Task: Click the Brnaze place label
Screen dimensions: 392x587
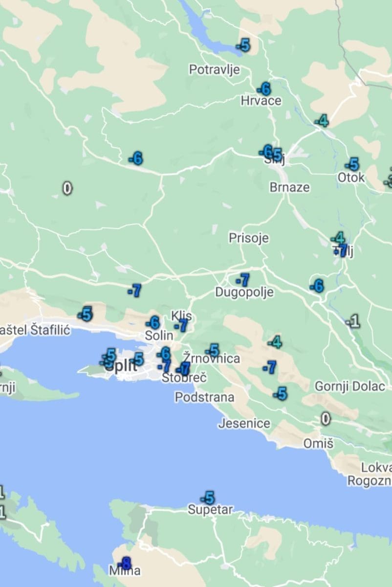Action: coord(289,187)
